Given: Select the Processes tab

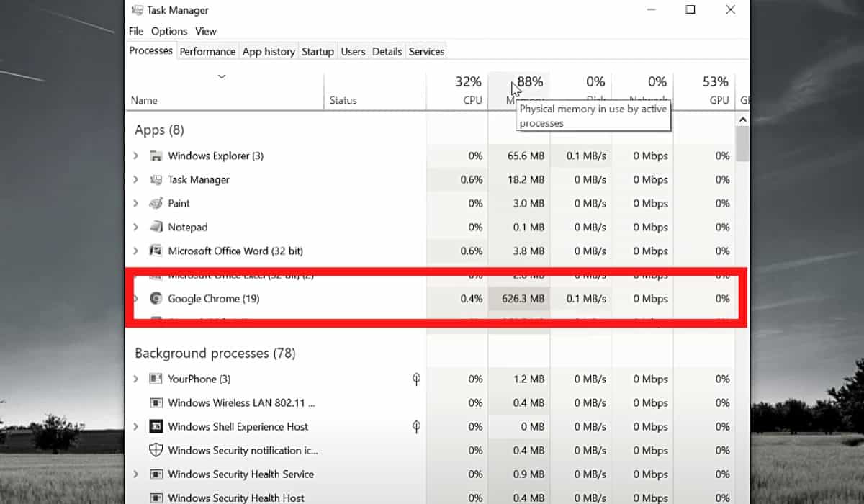Looking at the screenshot, I should pyautogui.click(x=150, y=50).
